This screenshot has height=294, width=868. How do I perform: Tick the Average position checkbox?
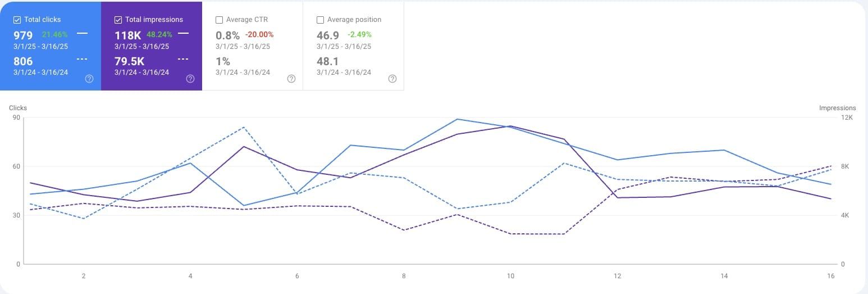click(320, 20)
